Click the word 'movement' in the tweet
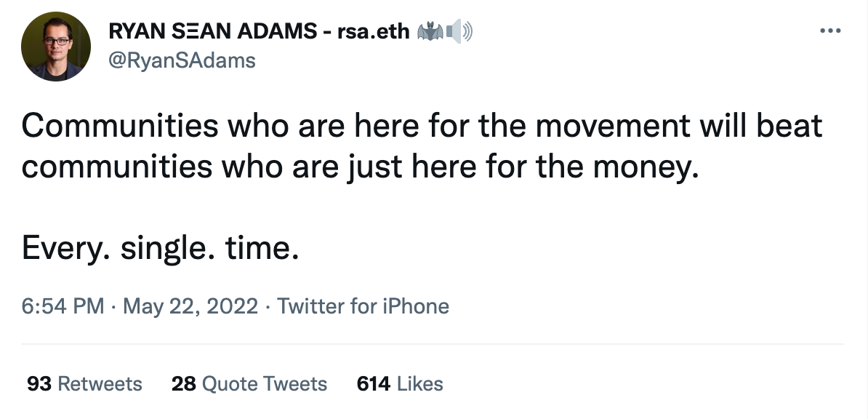Viewport: 868px width, 419px height. tap(612, 127)
